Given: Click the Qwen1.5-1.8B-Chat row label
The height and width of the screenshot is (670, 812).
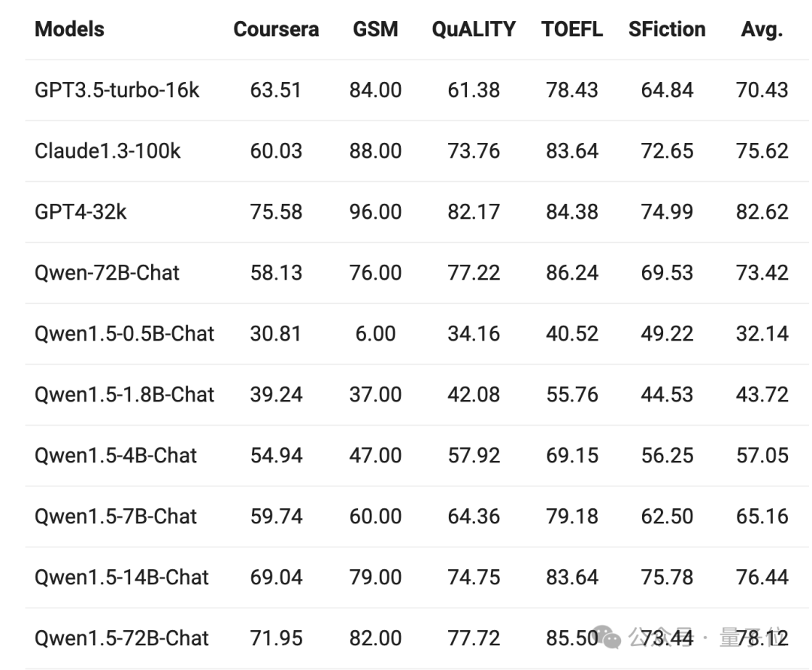Looking at the screenshot, I should (124, 395).
